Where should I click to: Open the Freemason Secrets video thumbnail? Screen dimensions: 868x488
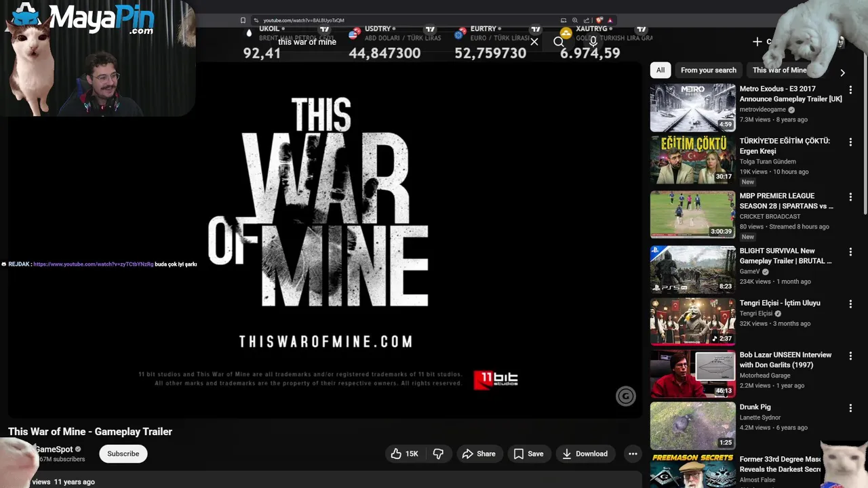[692, 471]
